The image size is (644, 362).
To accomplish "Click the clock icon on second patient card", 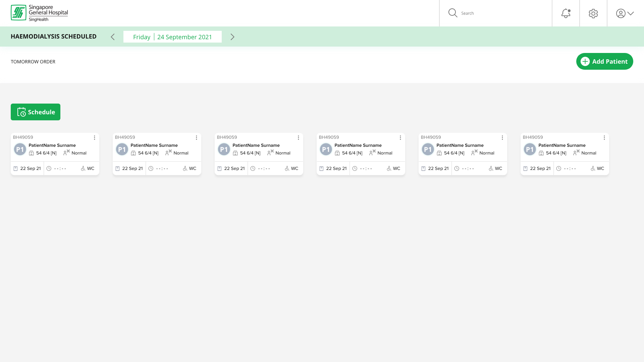I will point(151,169).
